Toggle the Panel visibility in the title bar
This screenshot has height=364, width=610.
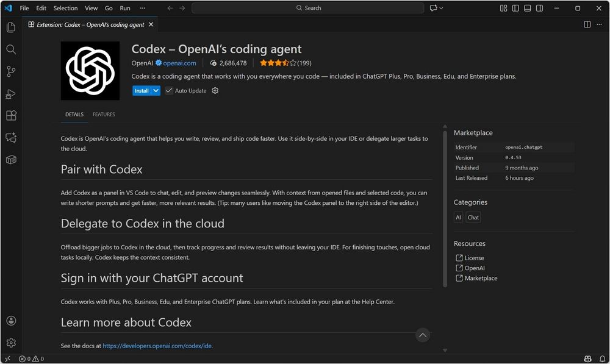point(526,8)
